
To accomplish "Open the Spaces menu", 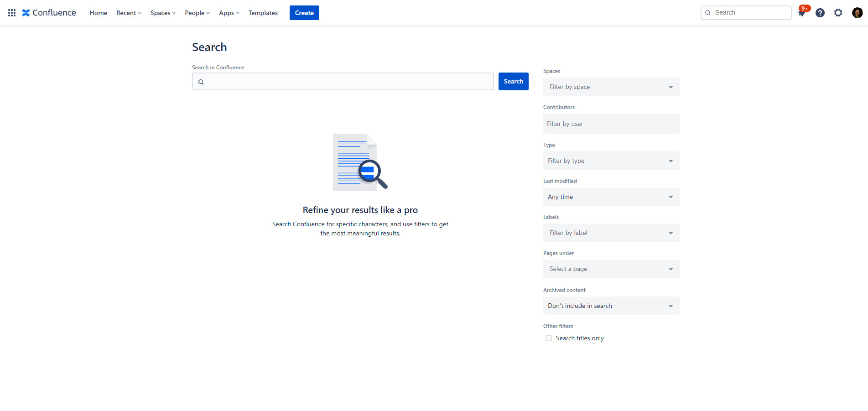I will tap(163, 13).
